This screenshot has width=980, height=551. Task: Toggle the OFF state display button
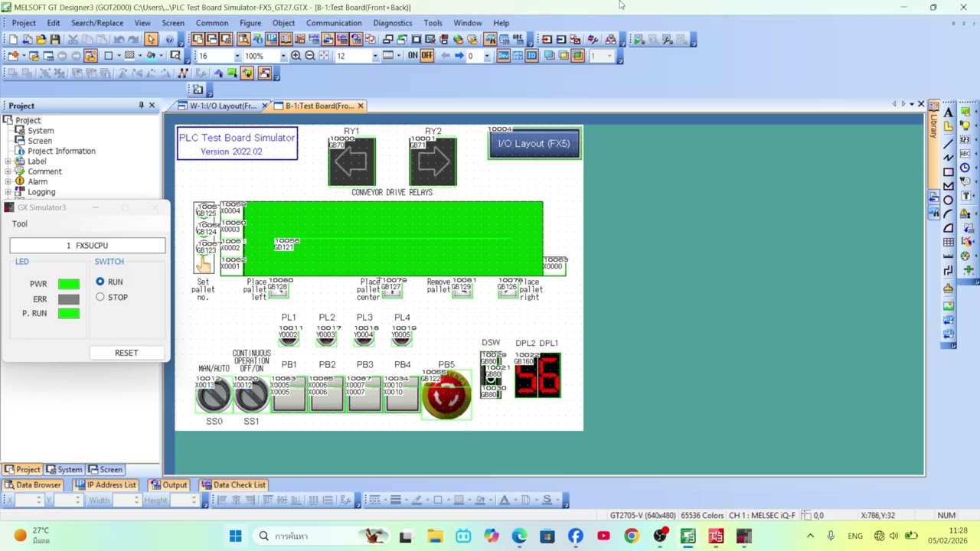(427, 56)
